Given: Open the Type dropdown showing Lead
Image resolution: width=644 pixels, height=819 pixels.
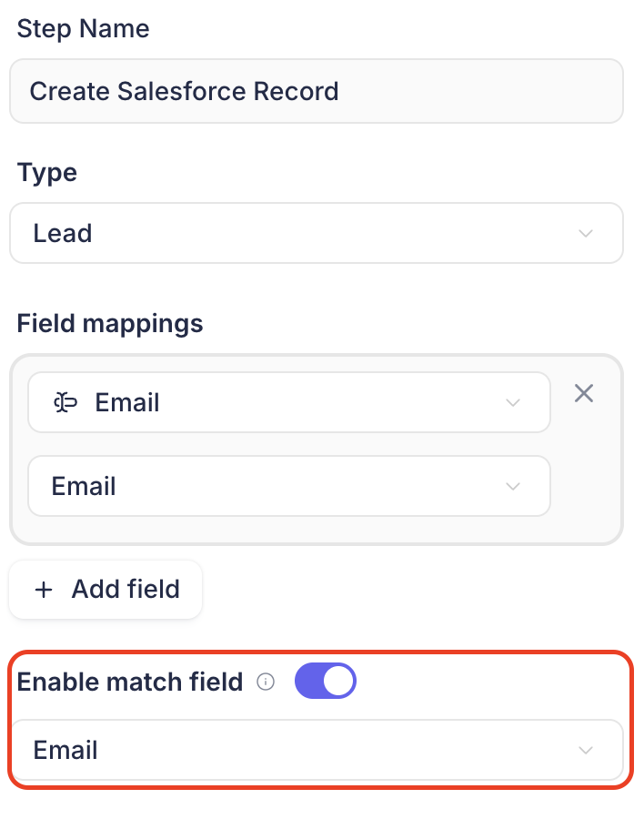Looking at the screenshot, I should click(x=317, y=233).
